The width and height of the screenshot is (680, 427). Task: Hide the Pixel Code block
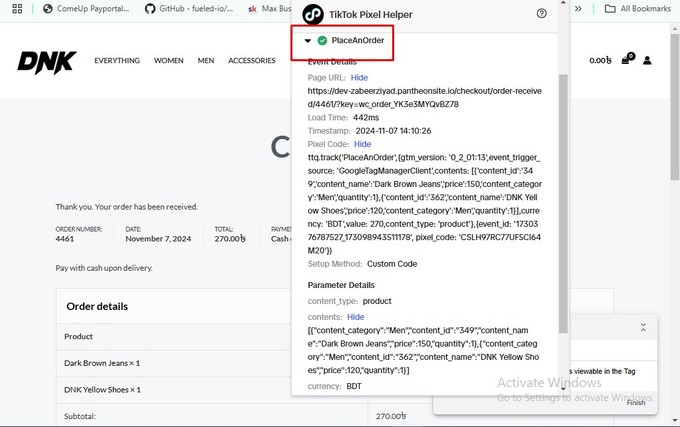(363, 144)
